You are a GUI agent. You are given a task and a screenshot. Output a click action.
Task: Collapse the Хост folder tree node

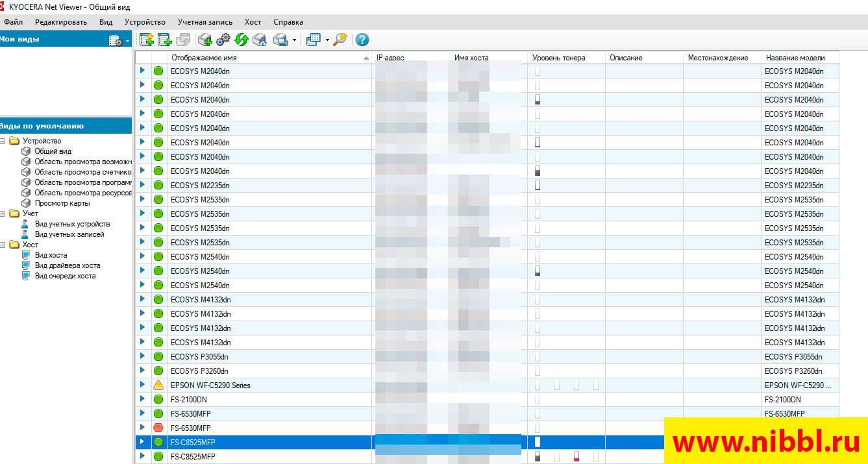coord(3,245)
